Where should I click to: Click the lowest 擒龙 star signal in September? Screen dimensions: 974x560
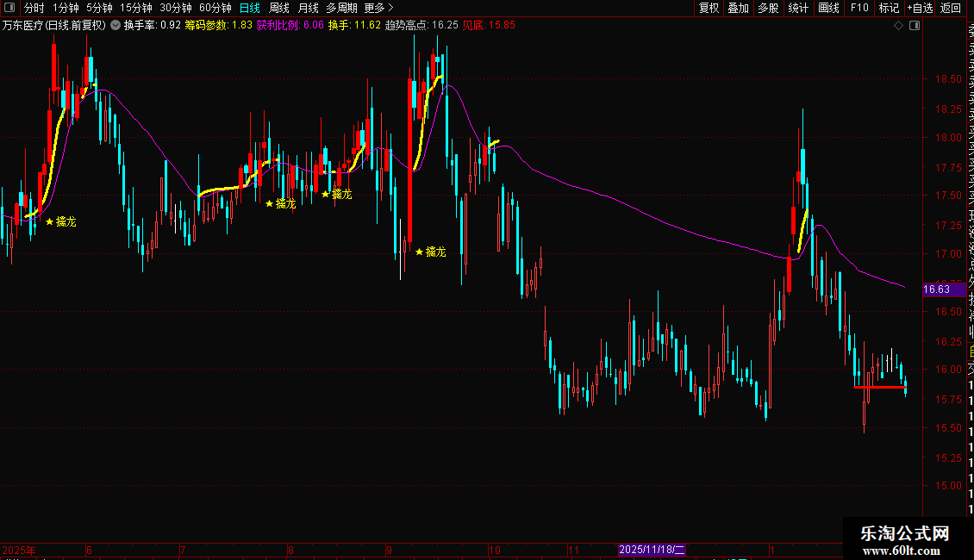click(430, 252)
